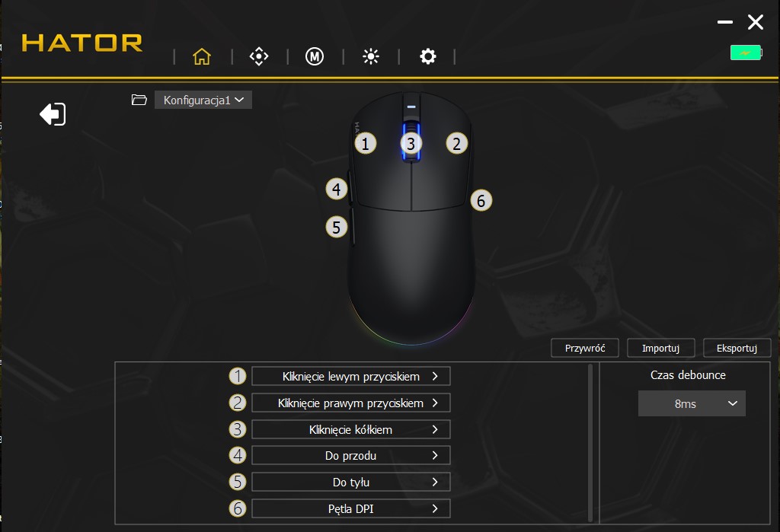Image resolution: width=780 pixels, height=532 pixels.
Task: Open the Macro editor icon
Action: pyautogui.click(x=315, y=57)
